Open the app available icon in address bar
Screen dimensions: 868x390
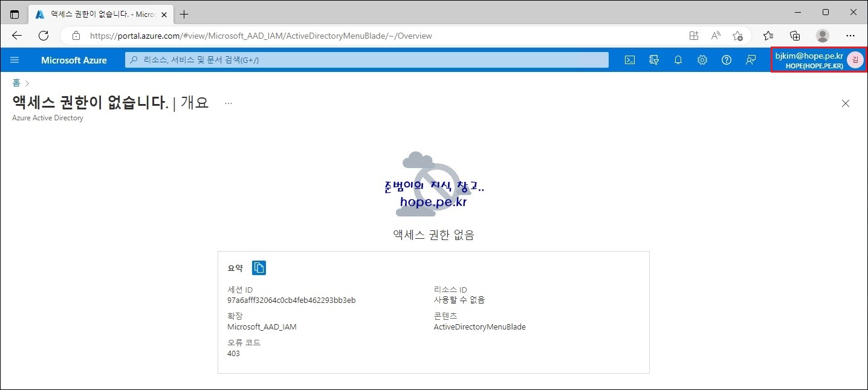(x=694, y=36)
